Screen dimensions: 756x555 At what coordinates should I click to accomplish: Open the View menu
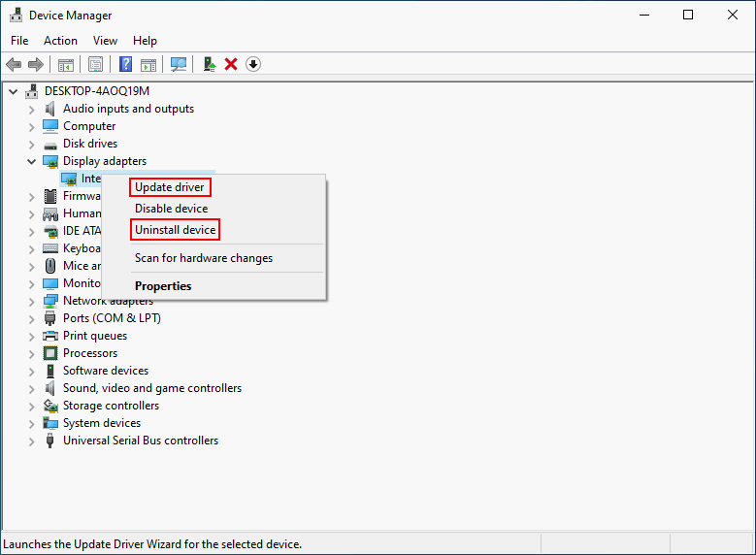[x=105, y=41]
